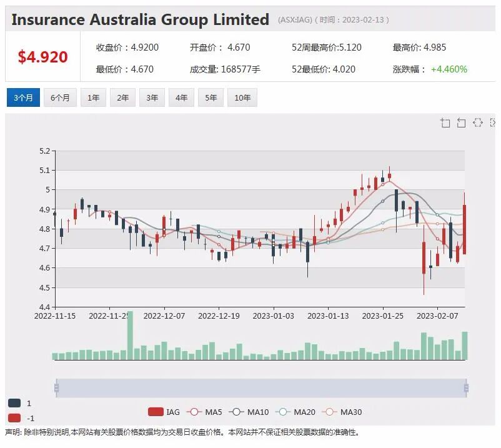
Task: Click the partially cut-off save image icon
Action: [x=493, y=122]
